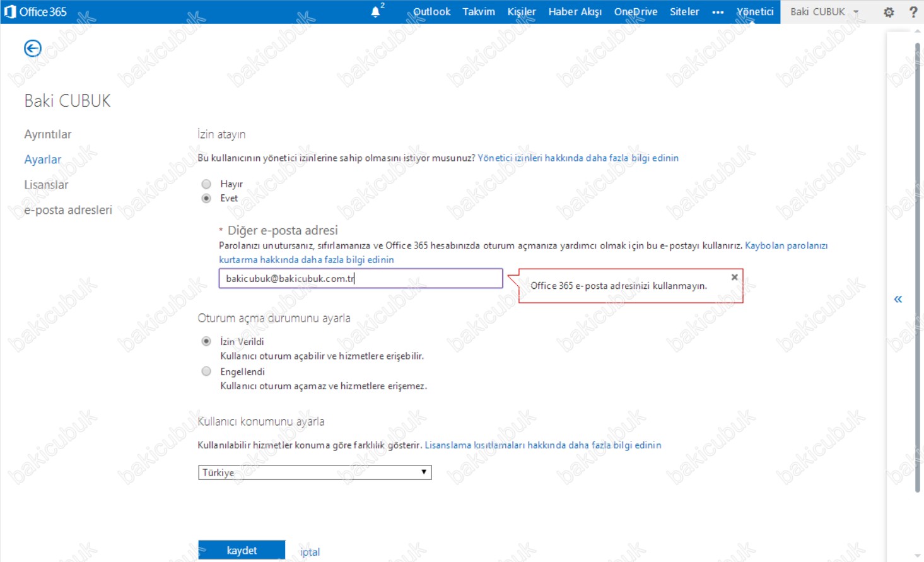Open Lisanslama kısıtlamaları hakkında link
The image size is (924, 562).
pos(543,445)
